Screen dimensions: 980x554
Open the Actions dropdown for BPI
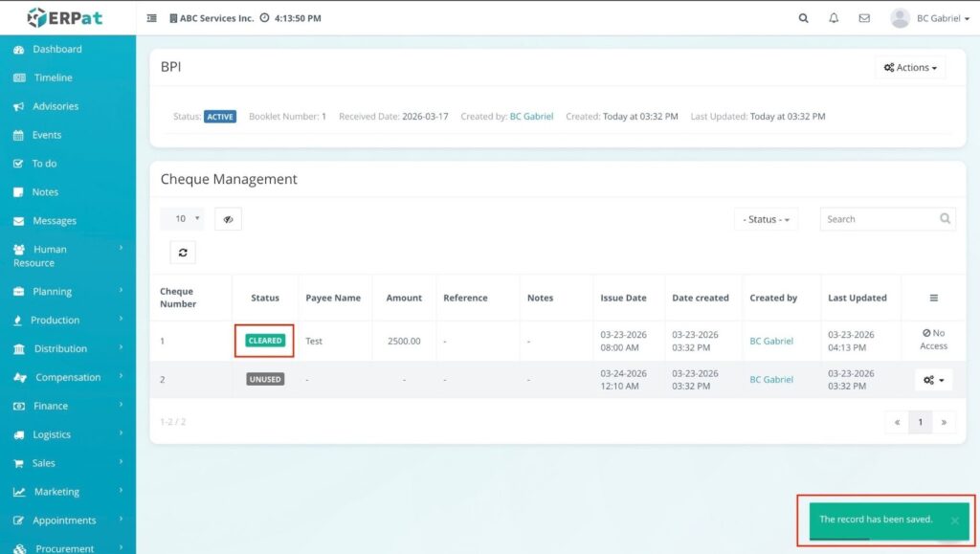point(909,67)
